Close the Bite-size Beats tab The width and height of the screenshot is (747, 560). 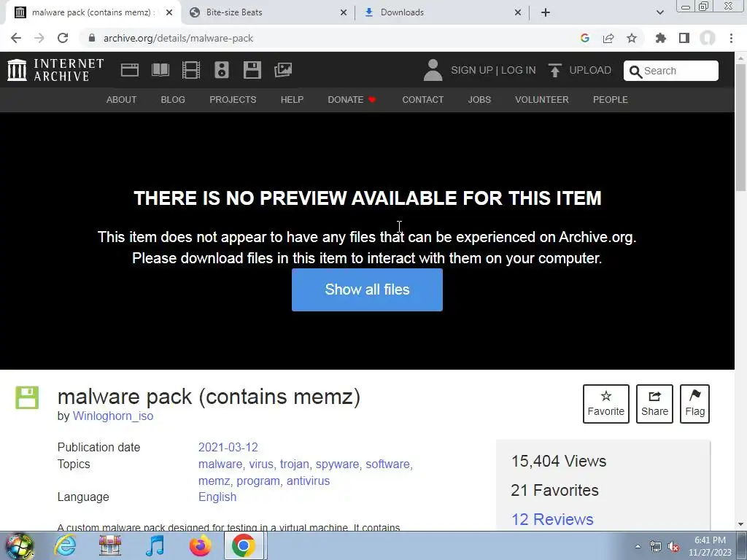coord(343,12)
